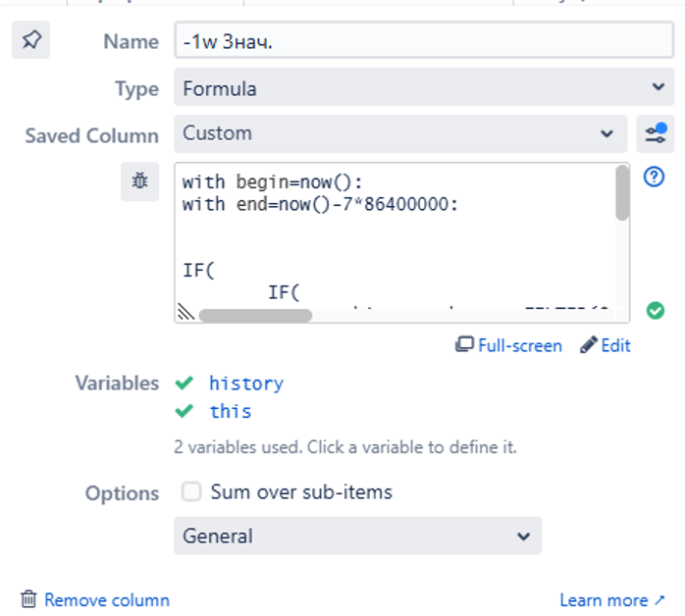The image size is (685, 616).
Task: Click the green formula valid checkmark
Action: click(655, 311)
